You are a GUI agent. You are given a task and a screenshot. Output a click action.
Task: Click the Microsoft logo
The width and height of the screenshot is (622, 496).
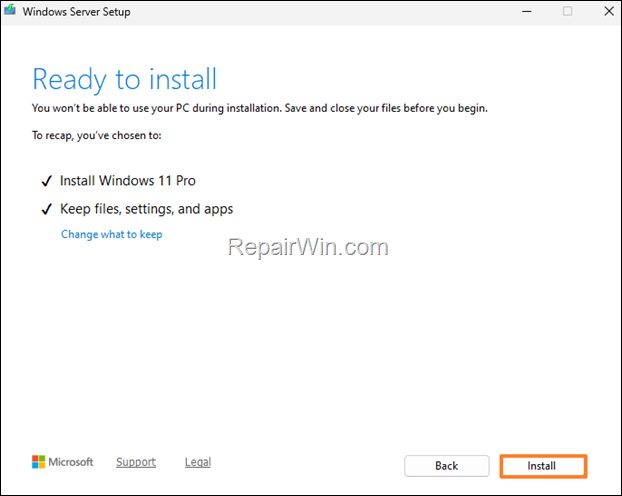click(x=63, y=462)
